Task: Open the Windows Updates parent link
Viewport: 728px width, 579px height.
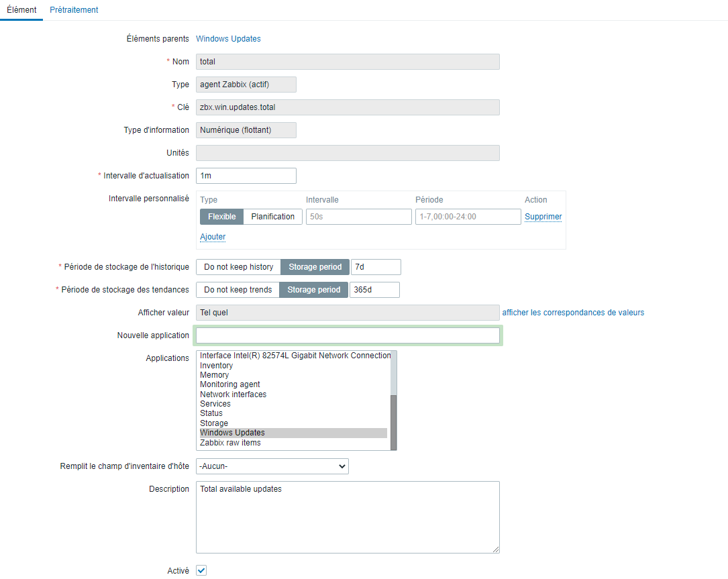Action: click(228, 39)
